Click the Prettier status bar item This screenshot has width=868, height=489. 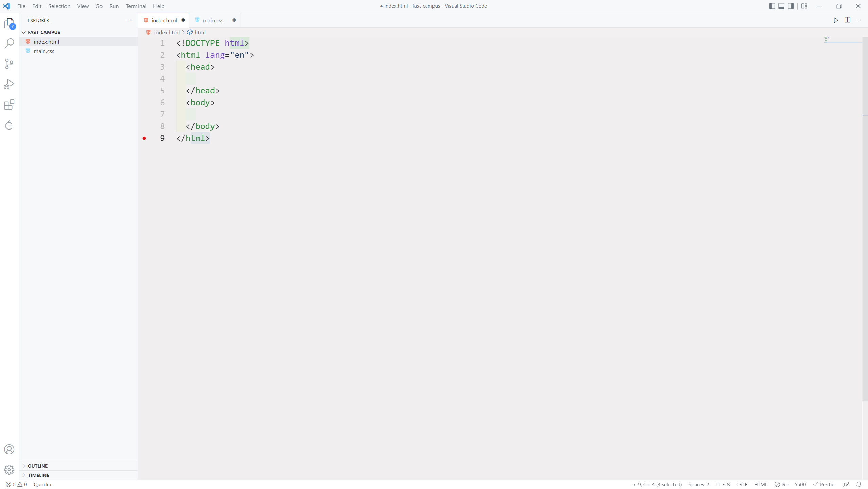825,484
